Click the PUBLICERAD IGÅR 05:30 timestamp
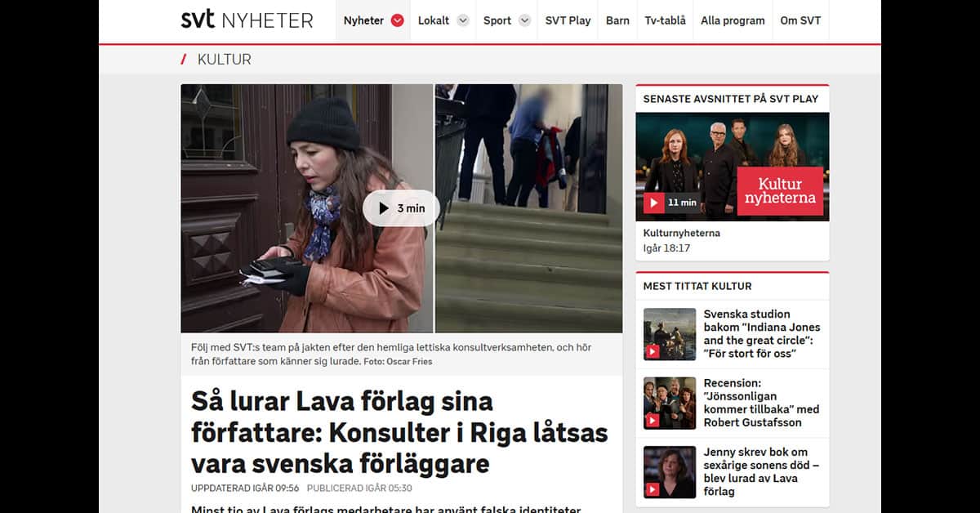The image size is (980, 513). (x=358, y=488)
